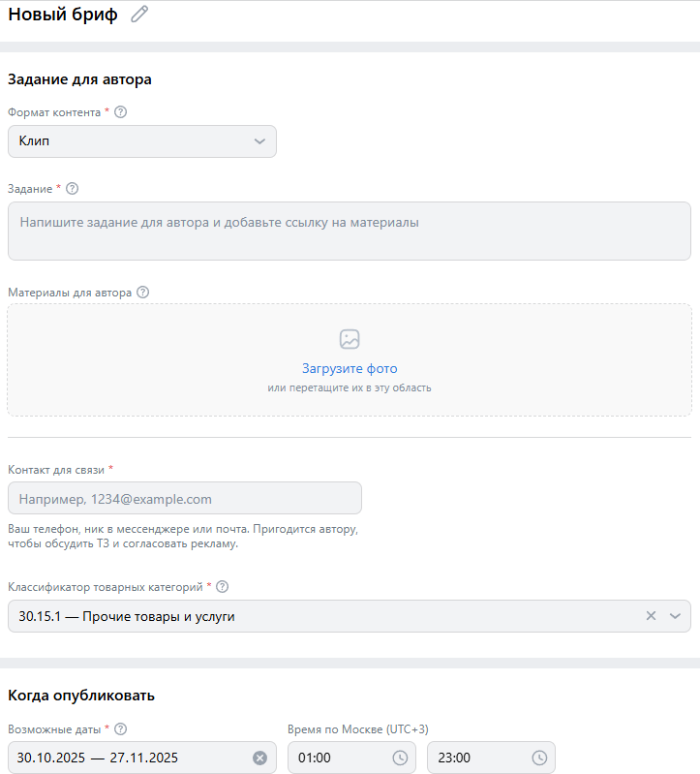Image resolution: width=700 pixels, height=774 pixels.
Task: Expand the product category classifier chevron
Action: [675, 616]
